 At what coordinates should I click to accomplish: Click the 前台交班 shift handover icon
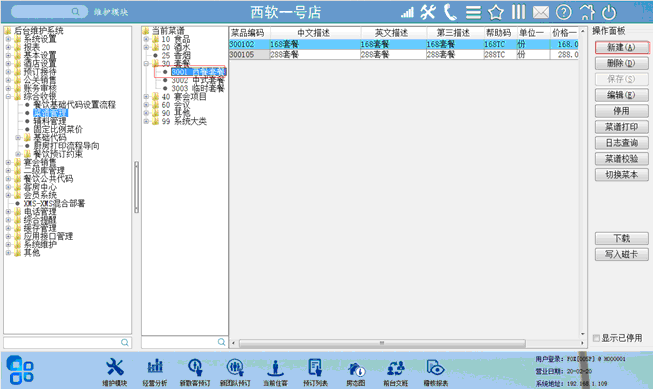click(x=396, y=368)
